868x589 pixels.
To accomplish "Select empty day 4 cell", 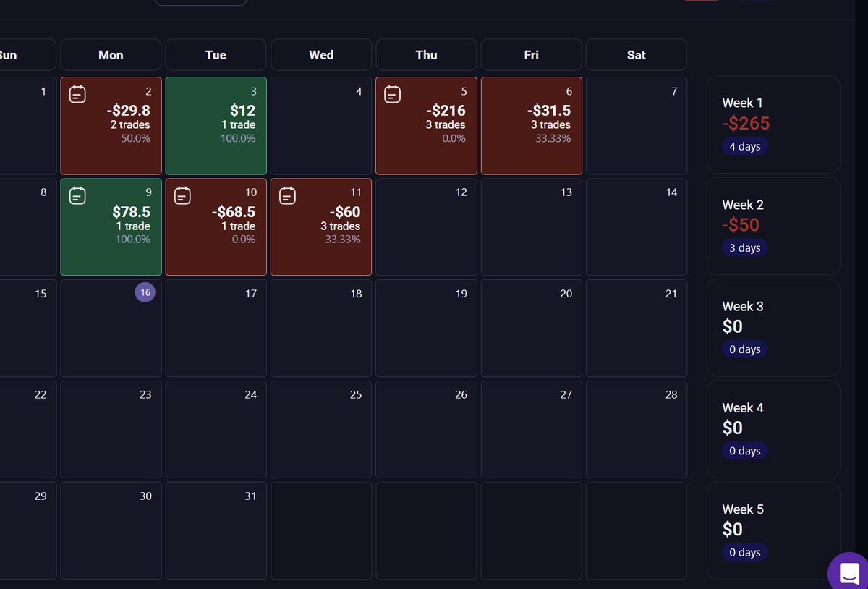I will coord(321,126).
